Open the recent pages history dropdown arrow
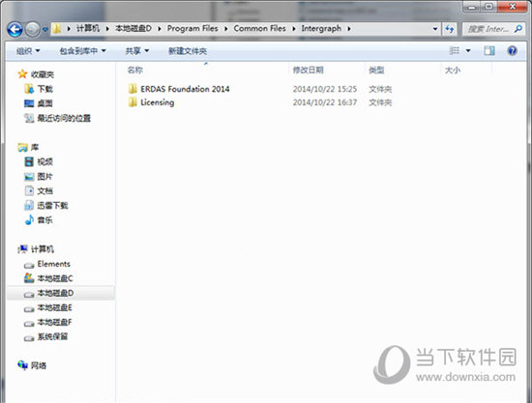This screenshot has width=532, height=403. 44,30
